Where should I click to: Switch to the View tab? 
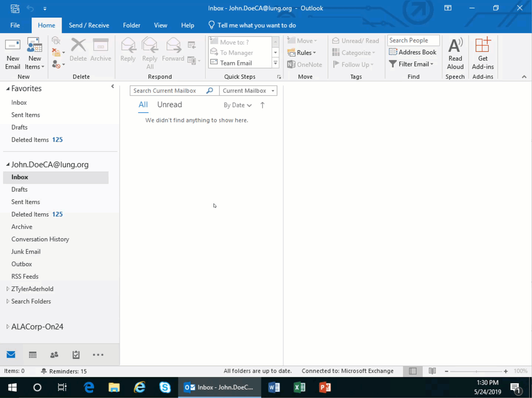[160, 25]
